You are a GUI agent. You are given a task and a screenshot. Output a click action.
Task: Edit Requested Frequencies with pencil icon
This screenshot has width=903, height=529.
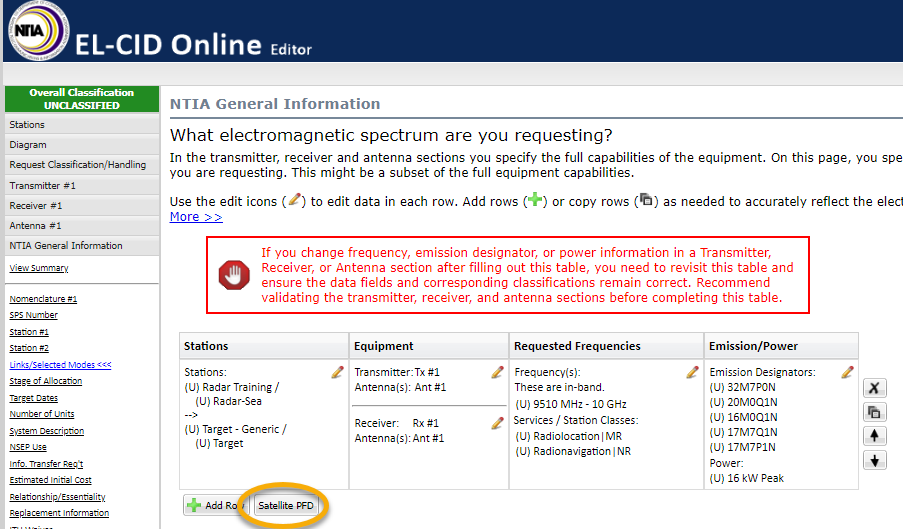pyautogui.click(x=692, y=372)
